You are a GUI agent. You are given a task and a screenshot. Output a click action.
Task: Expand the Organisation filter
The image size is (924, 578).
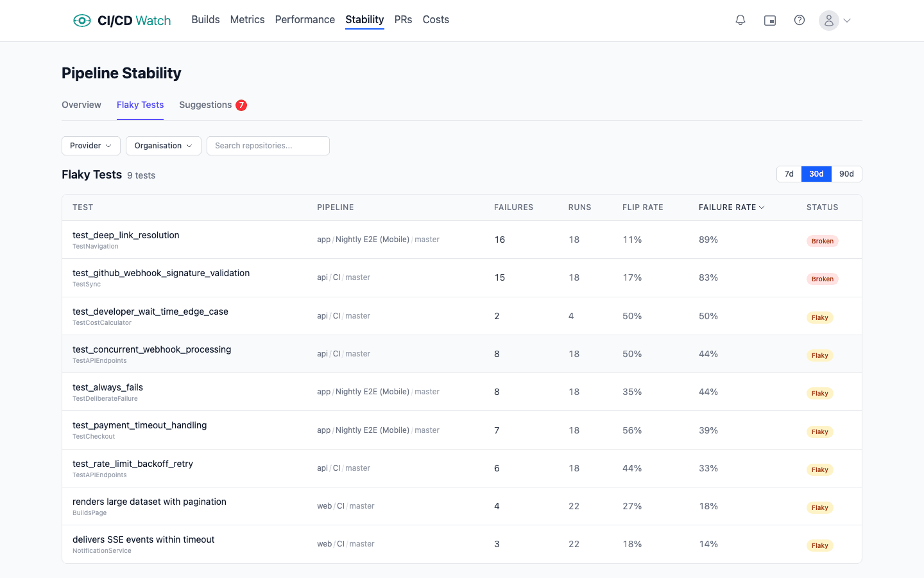tap(163, 146)
